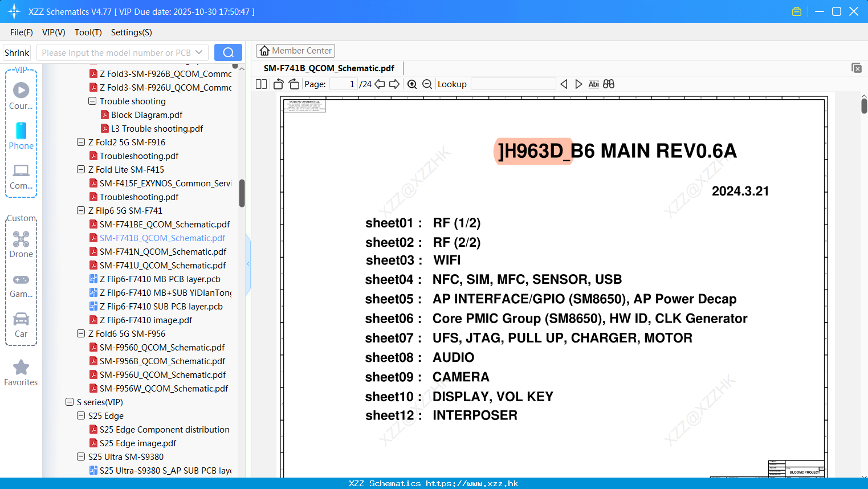Close the document tab panel icon

(x=856, y=68)
